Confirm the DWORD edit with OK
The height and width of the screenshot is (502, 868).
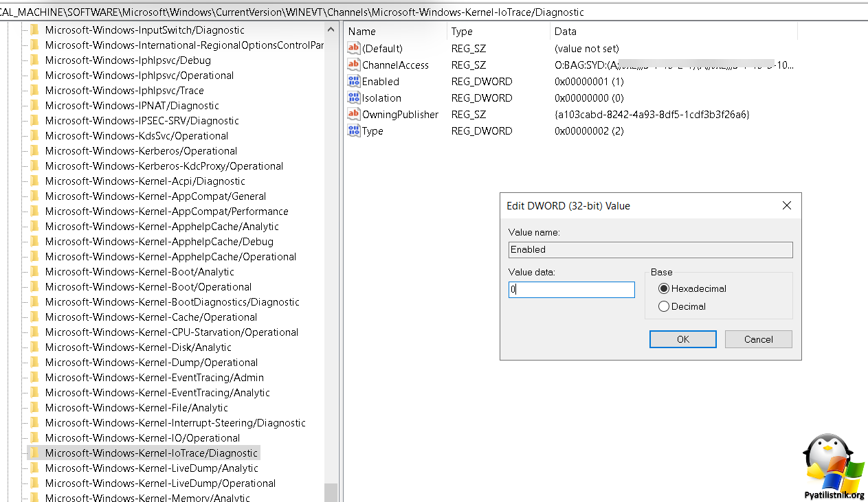coord(682,339)
